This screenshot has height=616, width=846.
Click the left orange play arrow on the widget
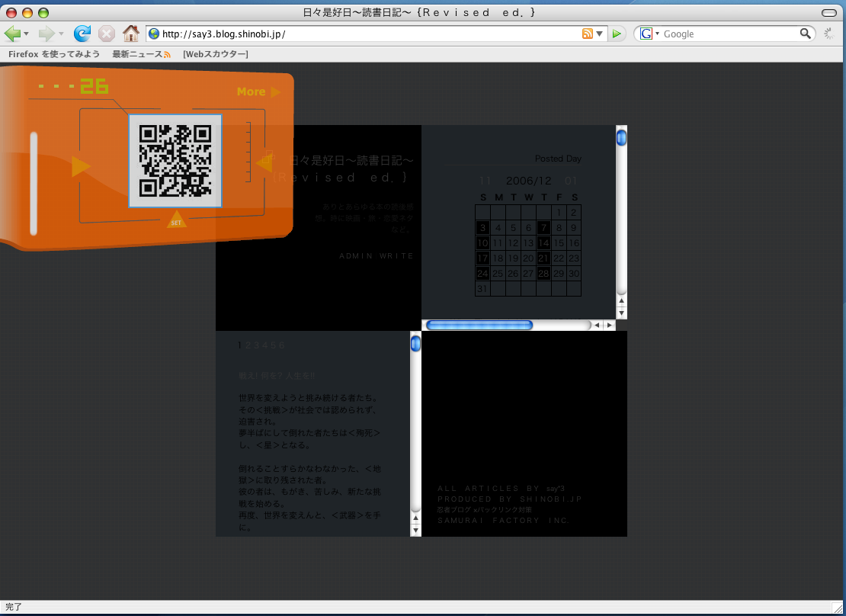(x=80, y=166)
